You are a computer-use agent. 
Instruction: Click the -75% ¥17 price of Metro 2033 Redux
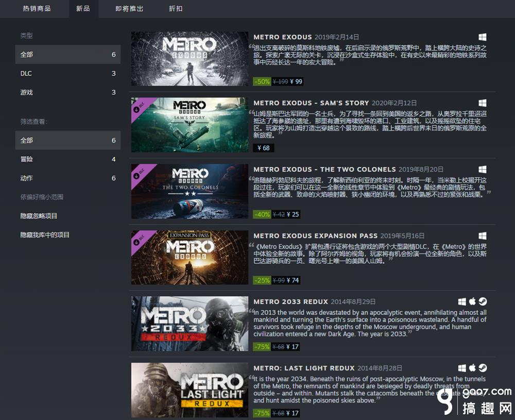pos(277,347)
